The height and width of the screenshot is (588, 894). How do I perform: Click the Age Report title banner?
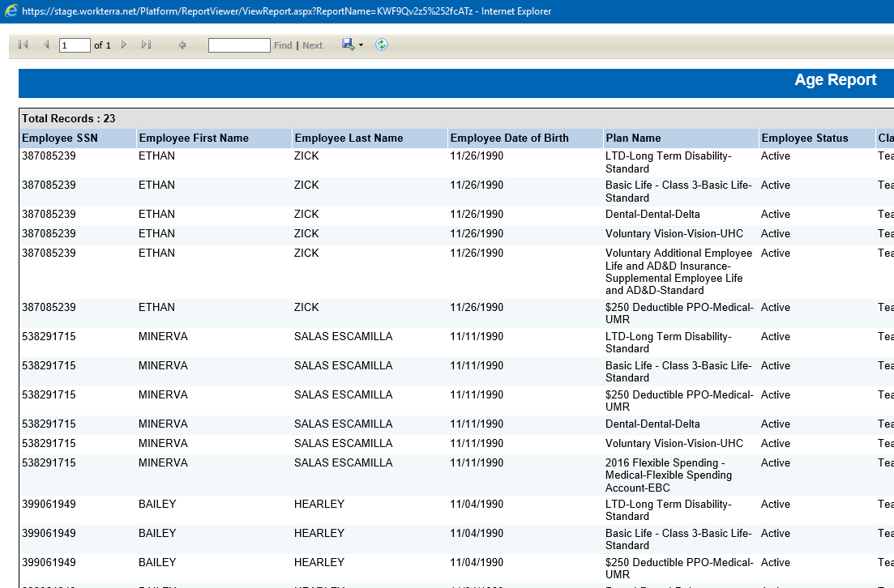click(x=835, y=80)
